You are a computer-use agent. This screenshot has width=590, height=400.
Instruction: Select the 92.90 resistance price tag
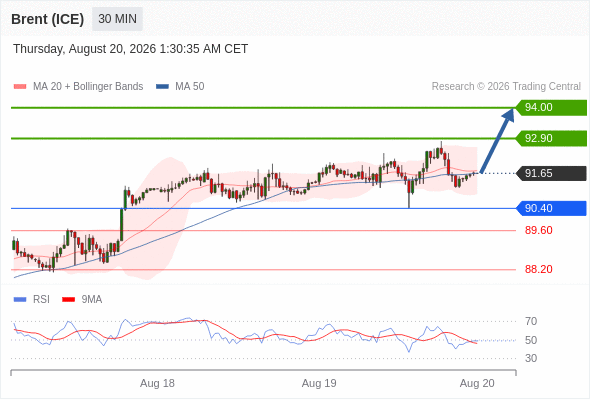click(x=551, y=138)
